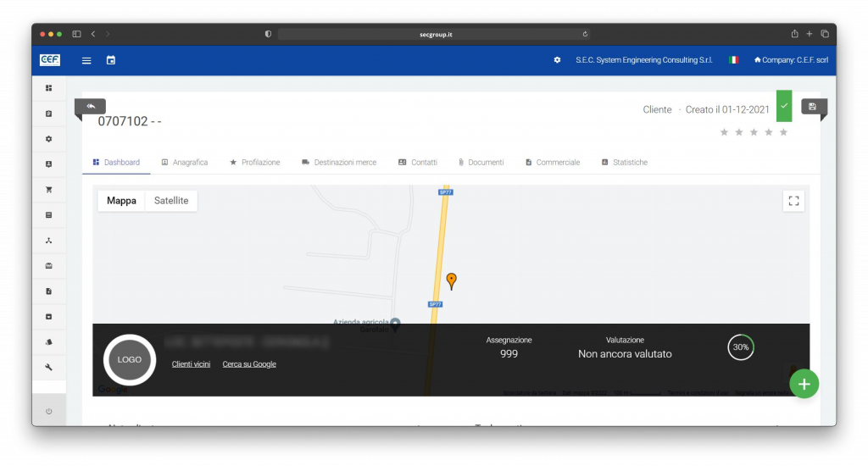The width and height of the screenshot is (868, 466).
Task: Open the clipboard icon in sidebar
Action: [x=48, y=114]
